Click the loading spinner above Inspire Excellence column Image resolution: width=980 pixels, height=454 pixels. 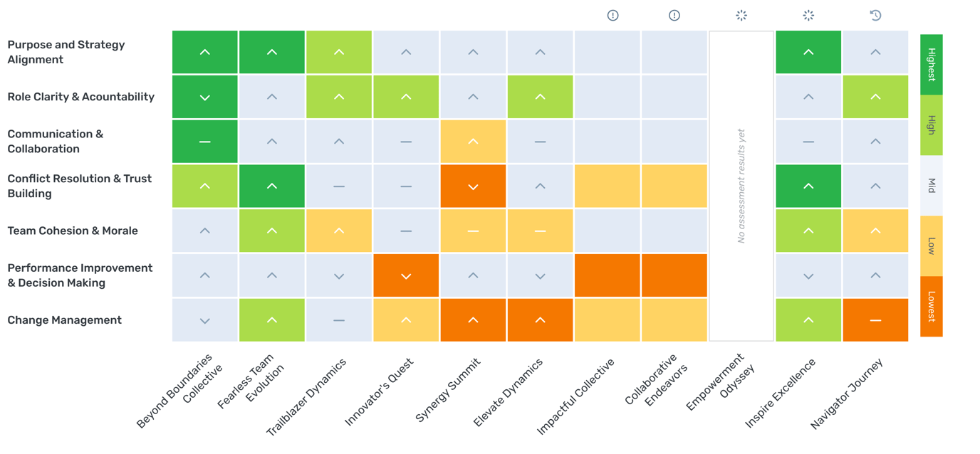[808, 16]
